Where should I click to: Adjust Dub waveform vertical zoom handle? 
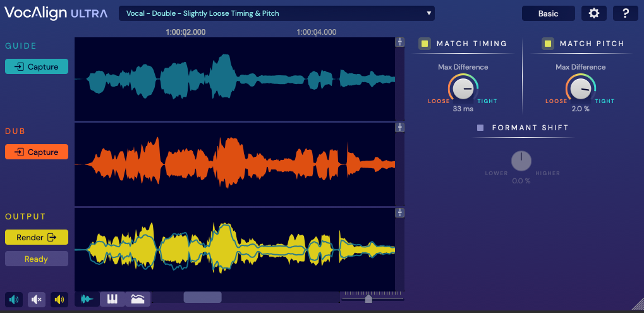[x=399, y=127]
